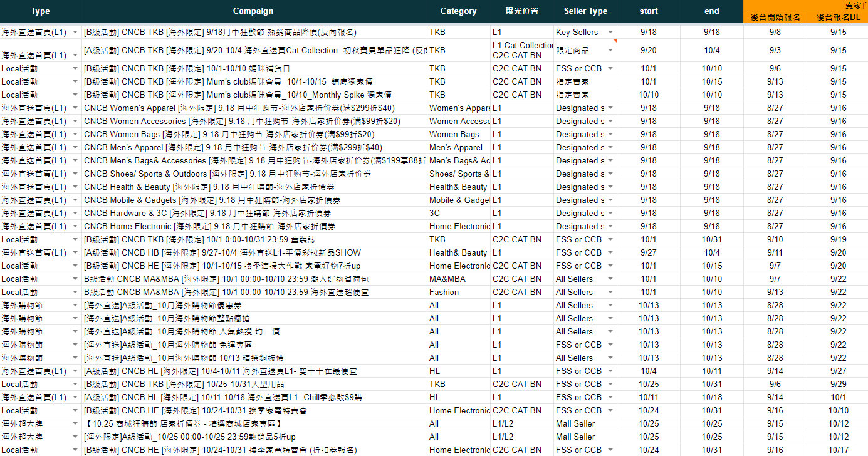Open Type dropdown for 免運專區 campaign row

click(75, 345)
